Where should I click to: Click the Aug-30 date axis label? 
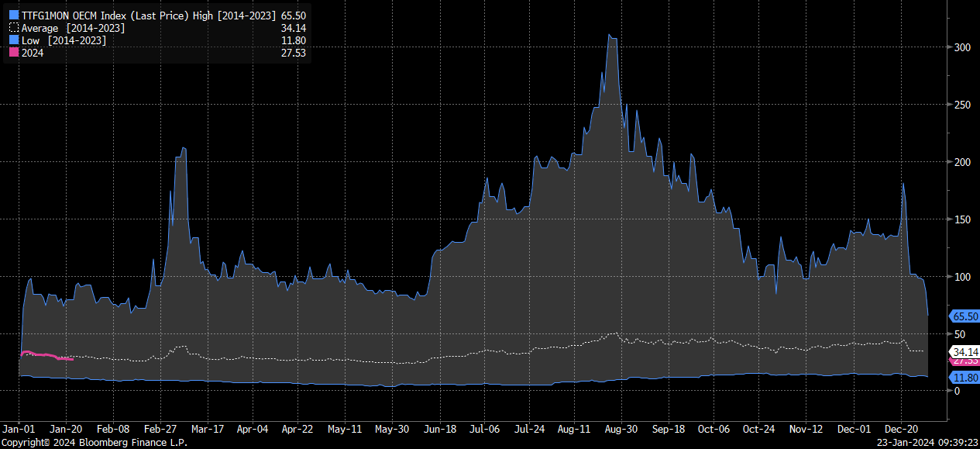coord(621,428)
